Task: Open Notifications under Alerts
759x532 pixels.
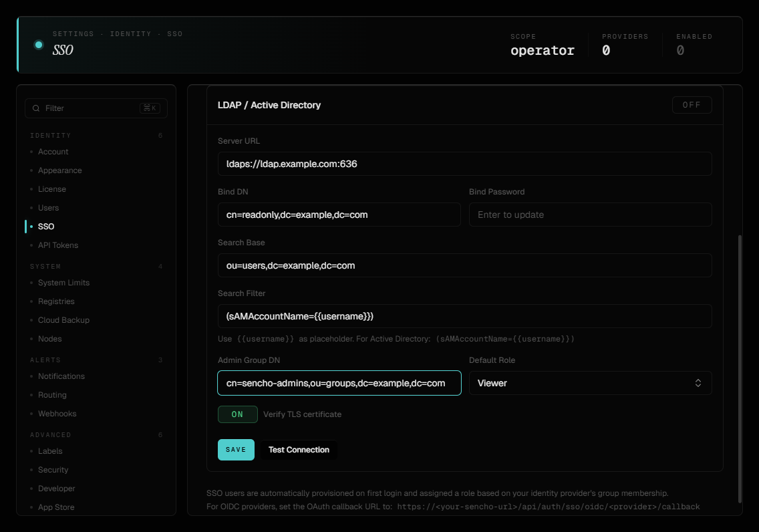Action: tap(61, 376)
